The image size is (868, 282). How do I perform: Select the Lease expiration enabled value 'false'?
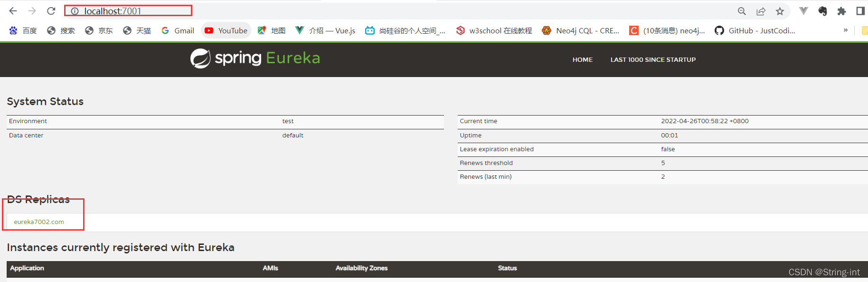tap(668, 149)
